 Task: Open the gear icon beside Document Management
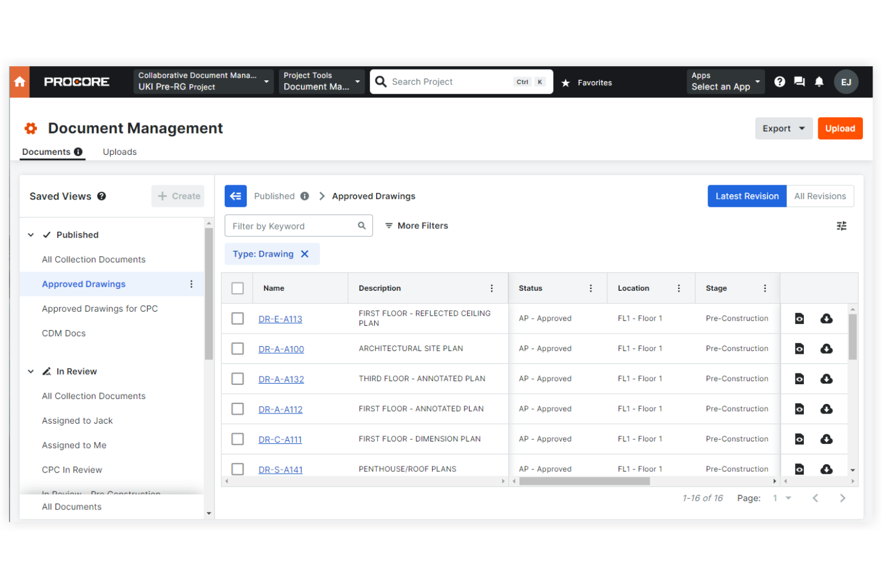pyautogui.click(x=30, y=128)
